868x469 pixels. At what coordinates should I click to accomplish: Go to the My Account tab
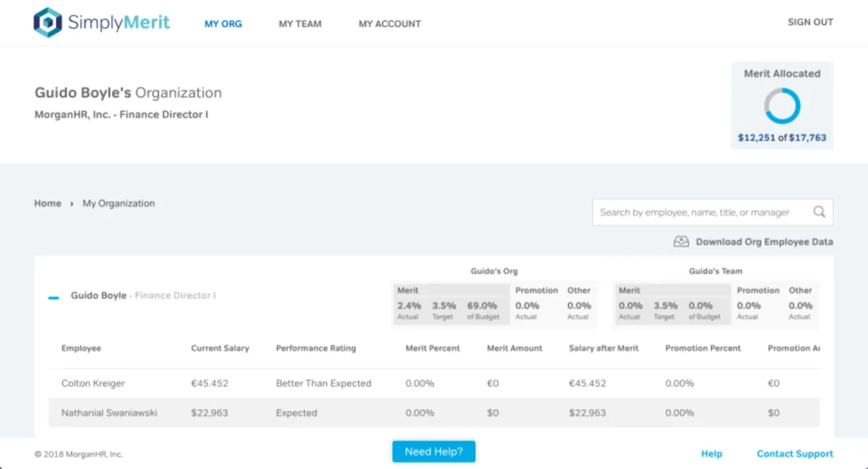(389, 24)
